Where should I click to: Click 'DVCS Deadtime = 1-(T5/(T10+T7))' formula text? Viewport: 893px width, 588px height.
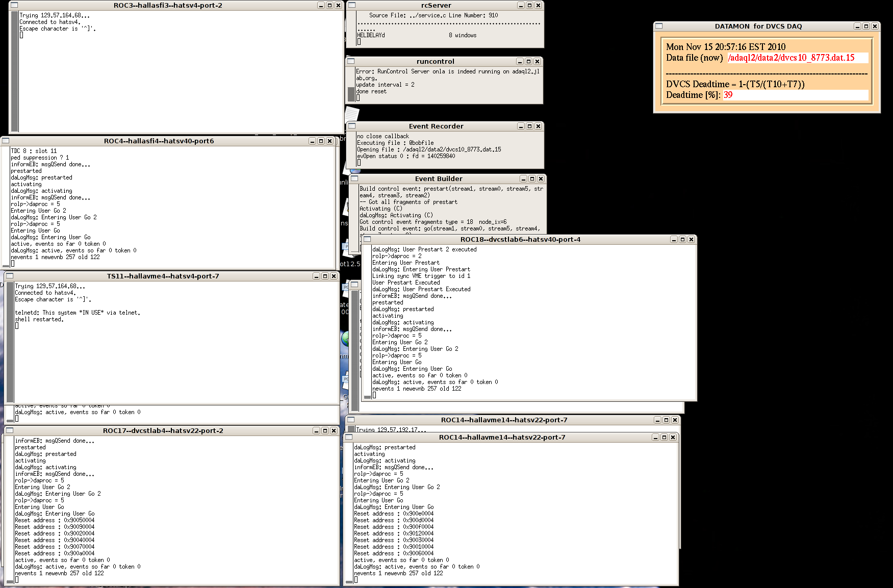735,84
